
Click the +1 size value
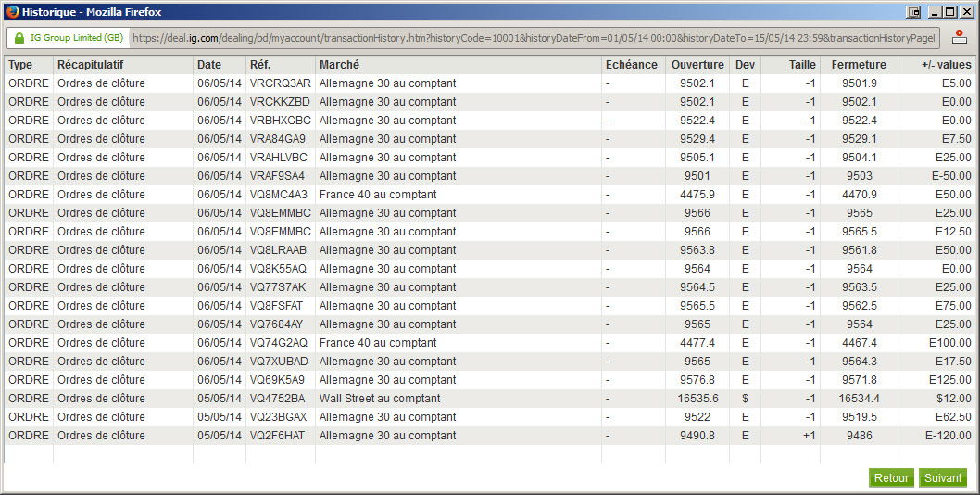810,436
